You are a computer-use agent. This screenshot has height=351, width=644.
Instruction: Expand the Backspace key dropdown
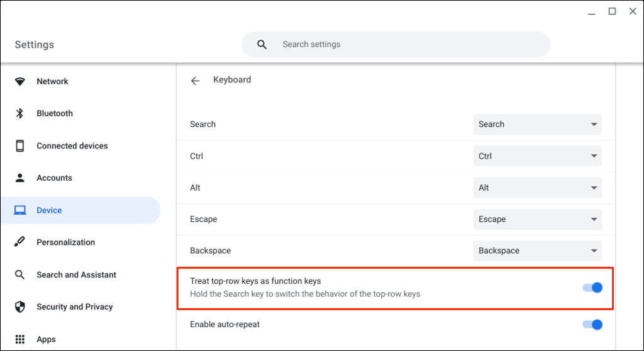[537, 250]
